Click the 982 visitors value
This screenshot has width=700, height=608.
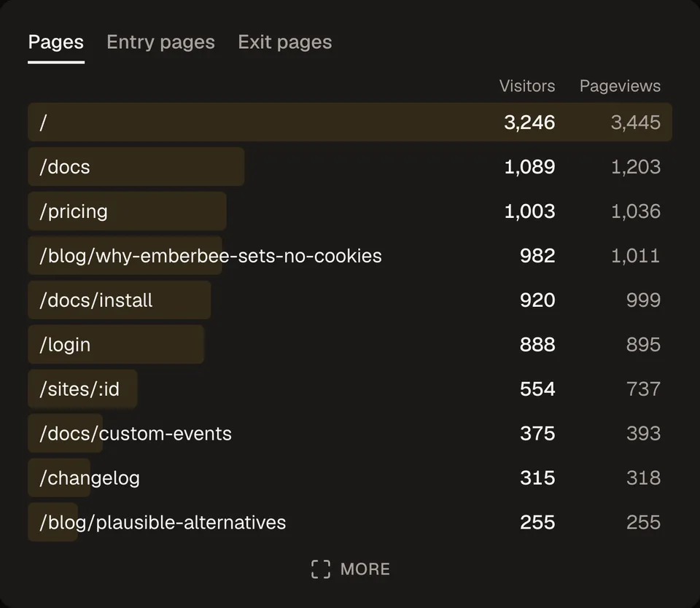point(537,255)
